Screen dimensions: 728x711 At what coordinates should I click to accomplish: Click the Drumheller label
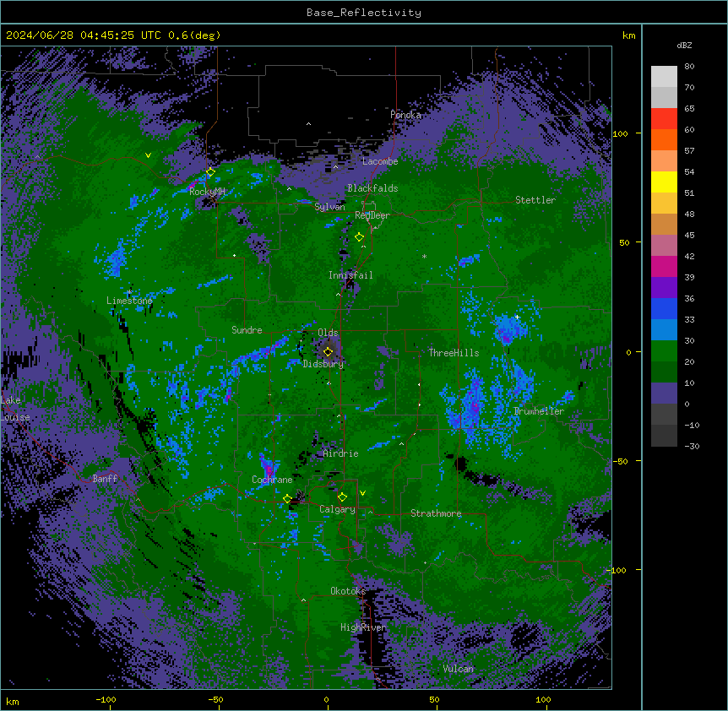(x=539, y=411)
